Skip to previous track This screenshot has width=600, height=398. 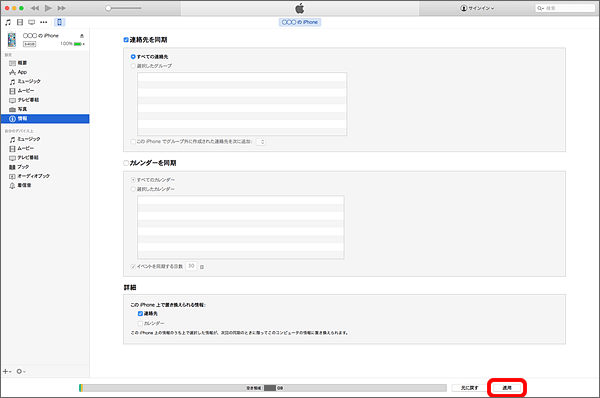click(35, 8)
